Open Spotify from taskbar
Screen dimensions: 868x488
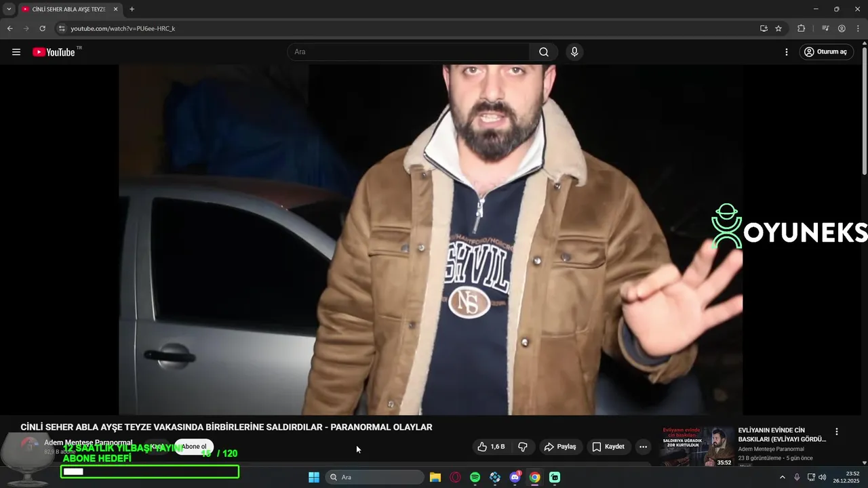pos(475,477)
